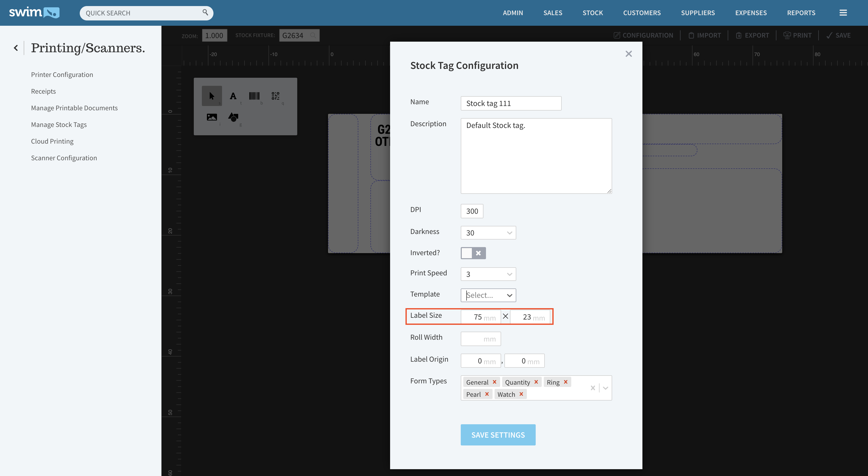Click the SAVE SETTINGS button
The image size is (868, 476).
pos(498,435)
